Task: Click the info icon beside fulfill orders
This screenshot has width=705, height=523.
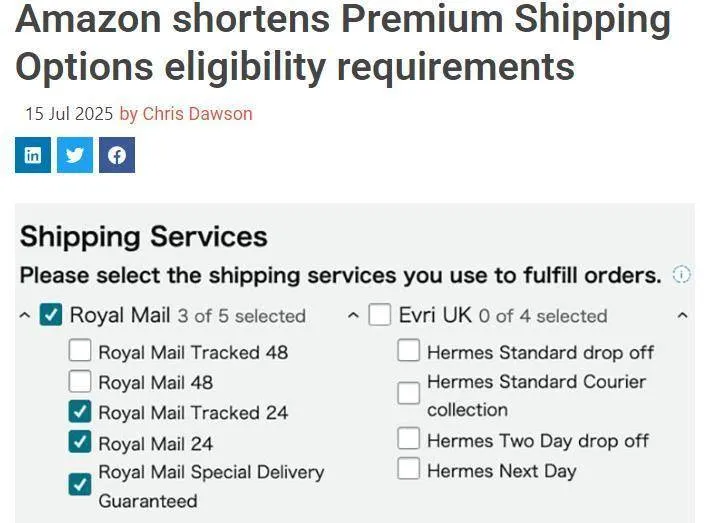Action: click(682, 274)
